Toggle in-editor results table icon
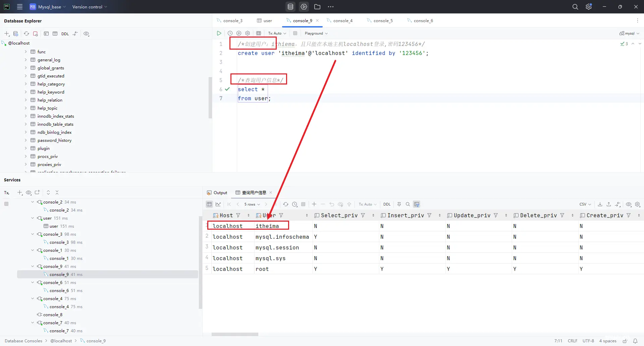 (259, 33)
